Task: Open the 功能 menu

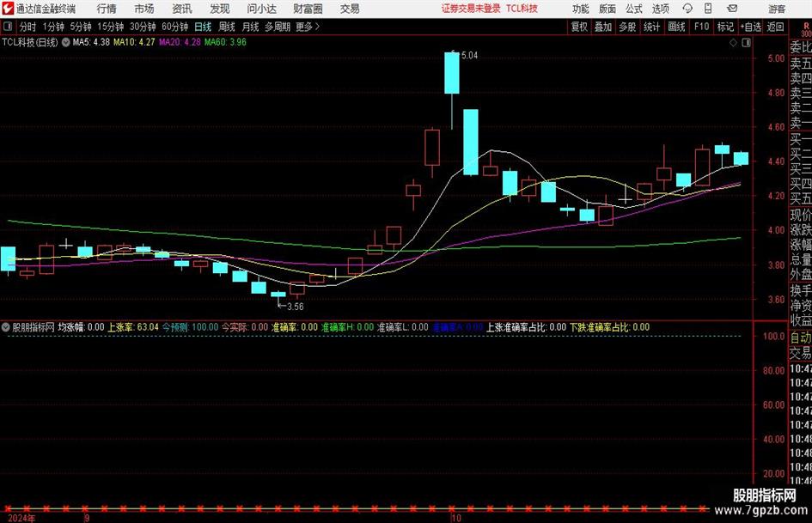Action: (581, 9)
